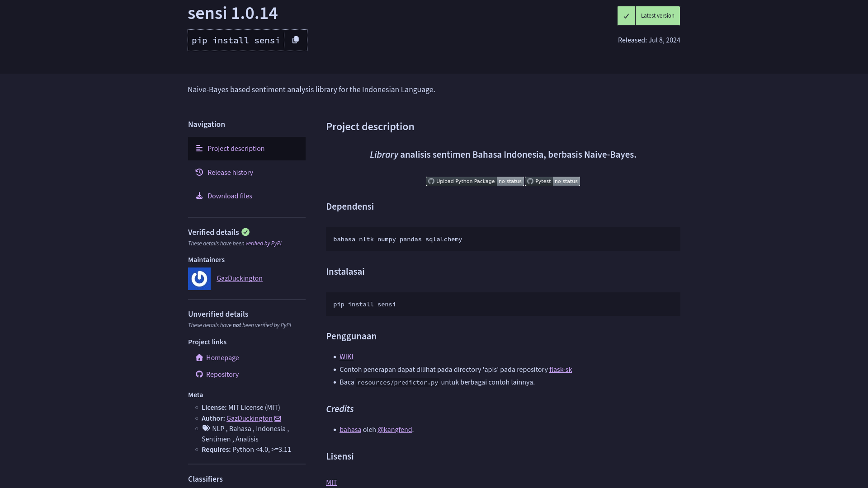868x488 pixels.
Task: Click the Homepage house icon
Action: tap(199, 358)
